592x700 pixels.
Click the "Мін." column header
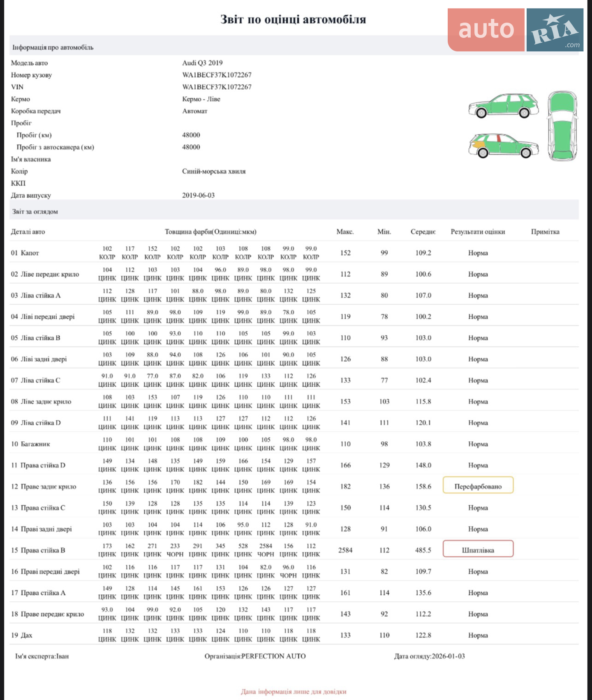[x=384, y=232]
